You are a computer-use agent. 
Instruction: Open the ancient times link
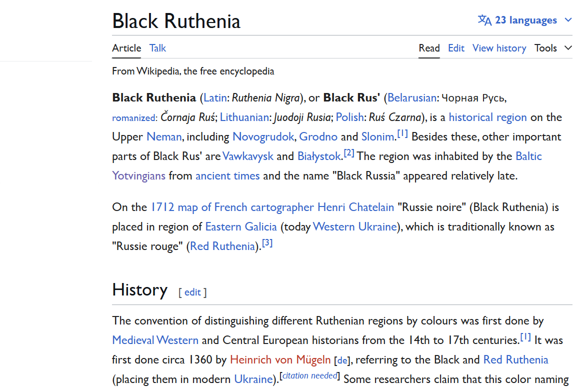227,176
